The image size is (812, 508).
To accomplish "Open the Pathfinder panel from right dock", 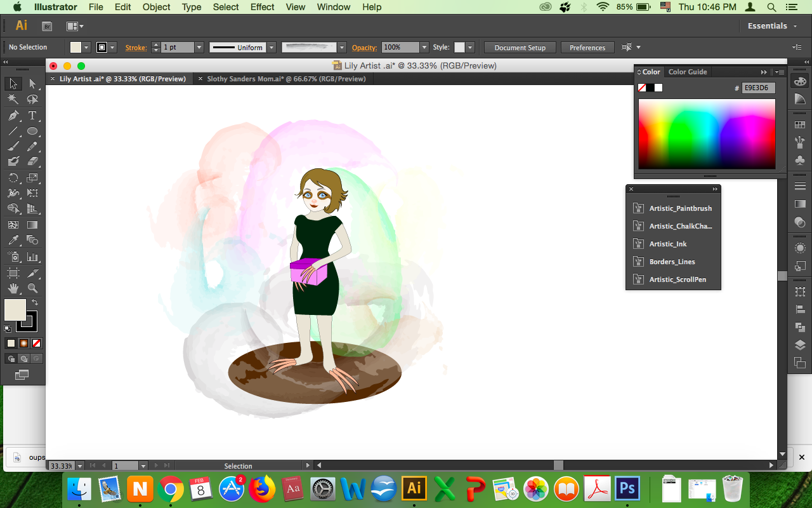I will click(800, 327).
